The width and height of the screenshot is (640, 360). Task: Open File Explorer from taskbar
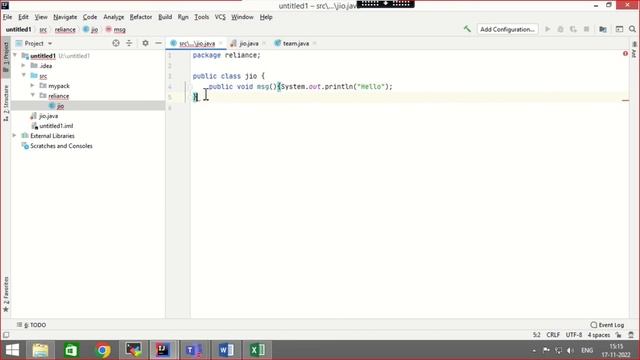click(x=40, y=350)
